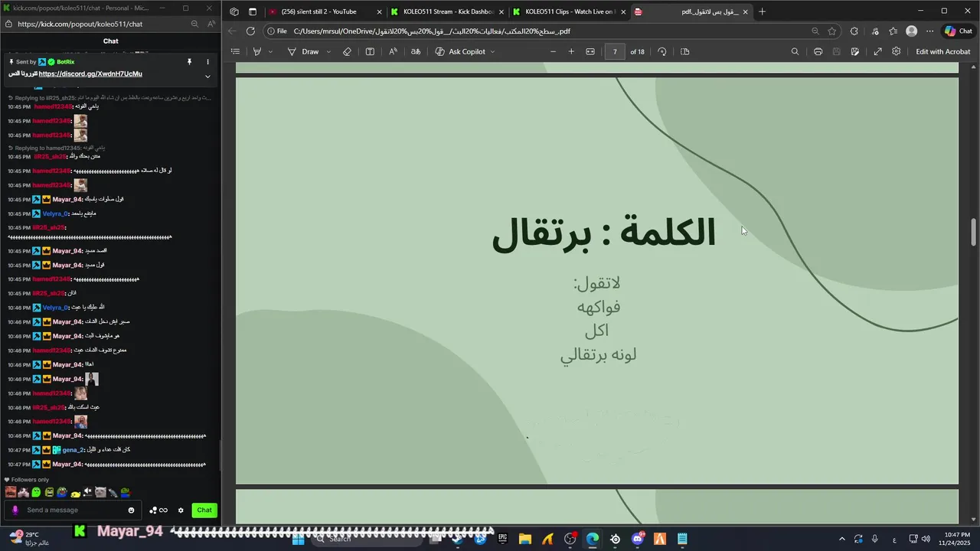Open the Windows Start menu

click(299, 539)
